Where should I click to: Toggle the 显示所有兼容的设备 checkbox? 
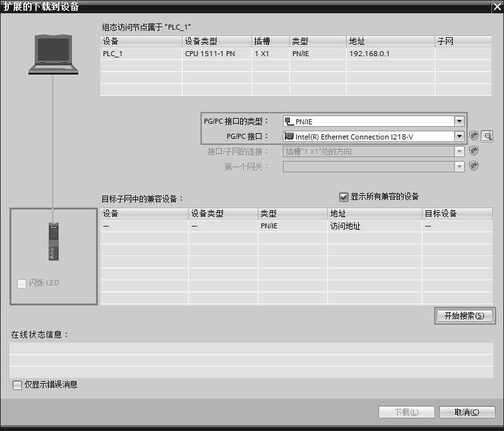click(x=344, y=197)
